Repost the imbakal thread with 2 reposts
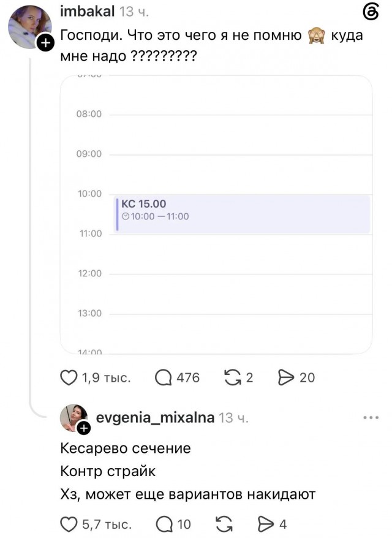The height and width of the screenshot is (538, 392). (x=232, y=377)
